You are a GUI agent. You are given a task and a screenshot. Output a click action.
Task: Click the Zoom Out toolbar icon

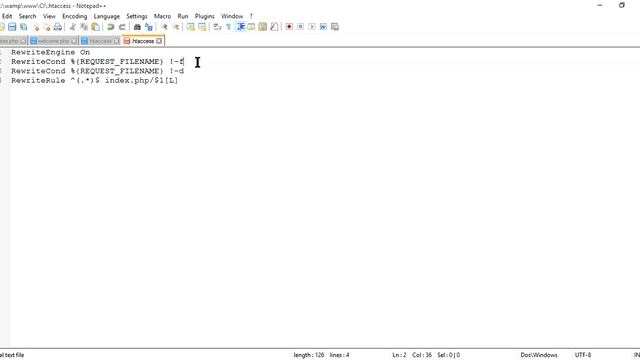pos(176,27)
